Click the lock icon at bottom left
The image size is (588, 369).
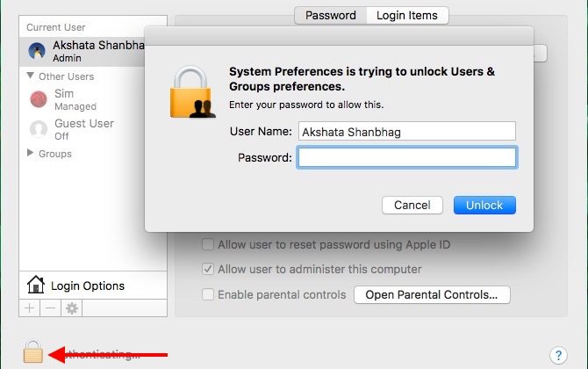(32, 352)
